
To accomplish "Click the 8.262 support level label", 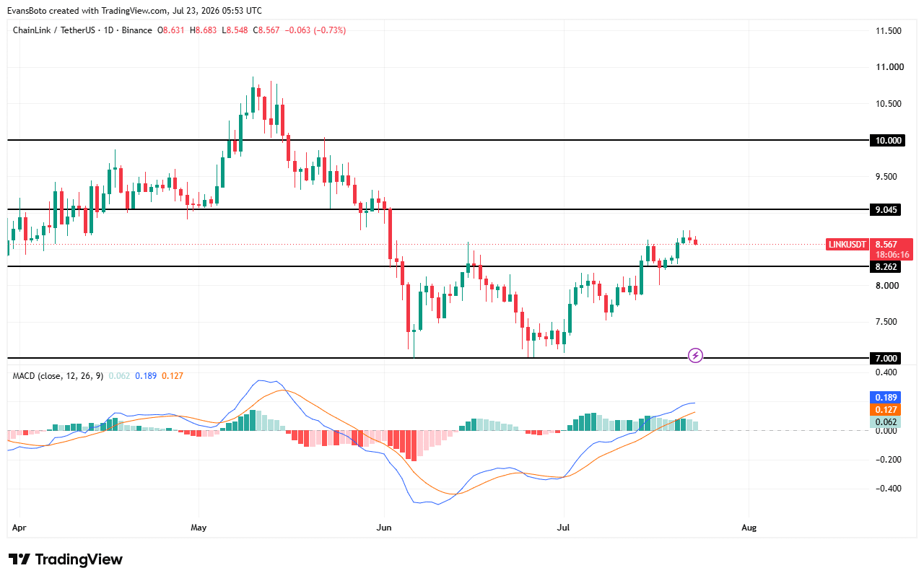I will [x=886, y=266].
